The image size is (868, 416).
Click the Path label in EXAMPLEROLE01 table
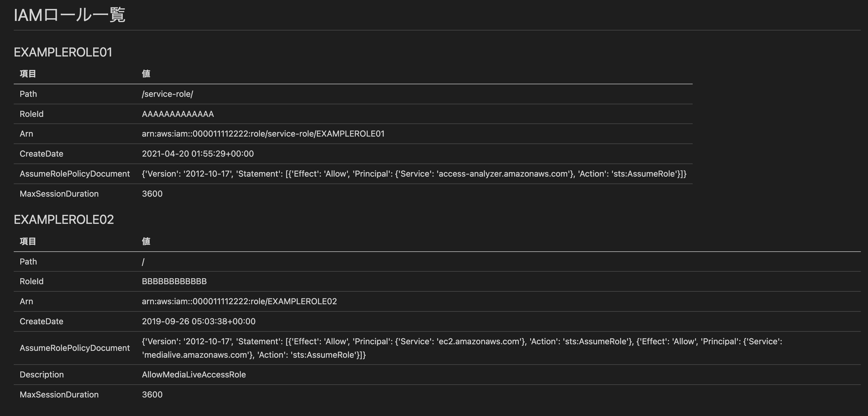click(28, 94)
